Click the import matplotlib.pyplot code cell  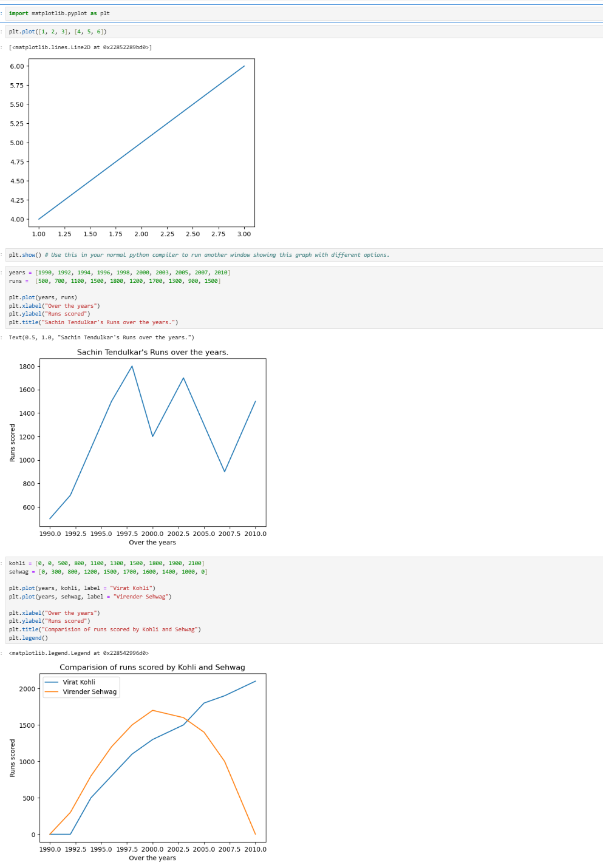pos(60,13)
